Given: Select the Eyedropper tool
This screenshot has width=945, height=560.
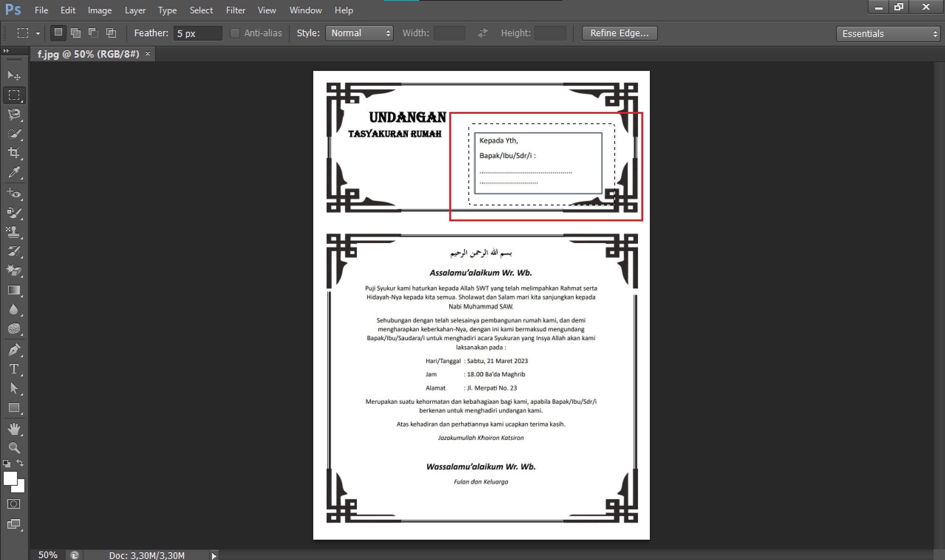Looking at the screenshot, I should tap(14, 172).
